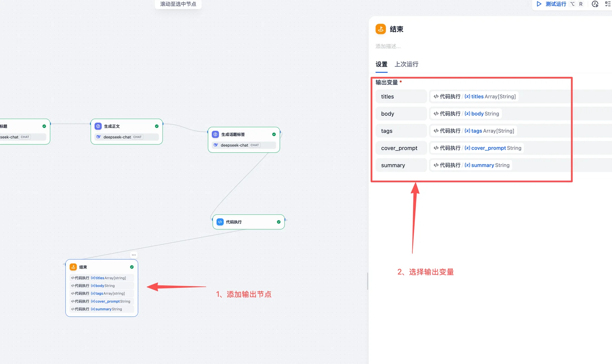Open tags Array[String] variable selector
This screenshot has width=612, height=364.
(474, 131)
